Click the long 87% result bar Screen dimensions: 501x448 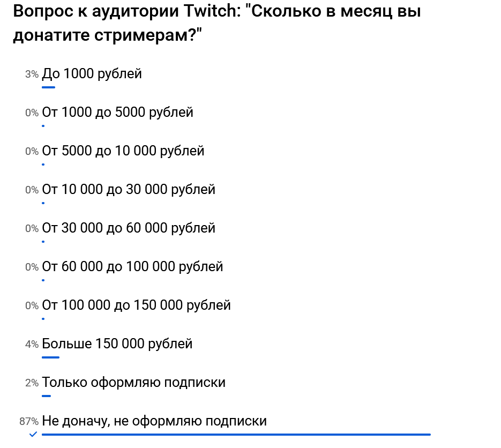click(x=236, y=434)
